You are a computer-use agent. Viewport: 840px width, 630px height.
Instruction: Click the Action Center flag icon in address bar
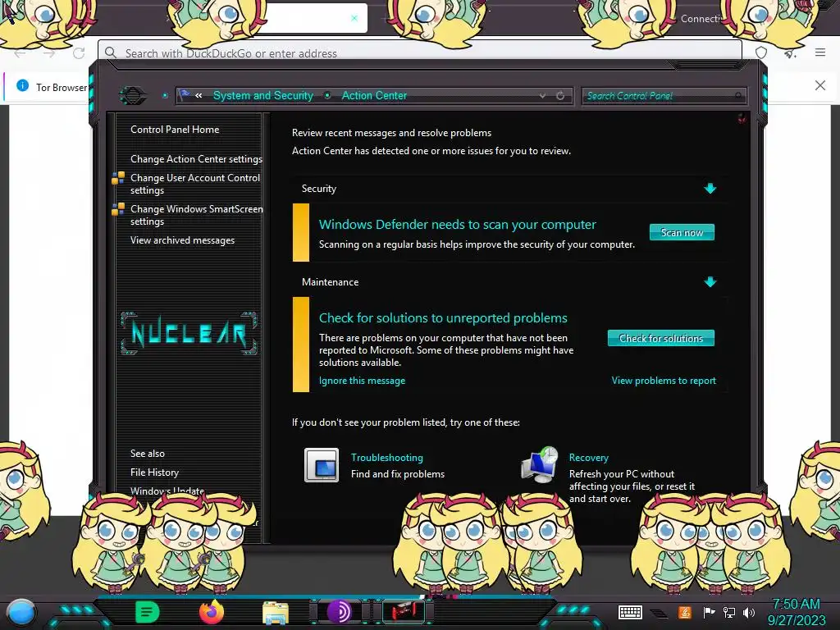point(185,95)
